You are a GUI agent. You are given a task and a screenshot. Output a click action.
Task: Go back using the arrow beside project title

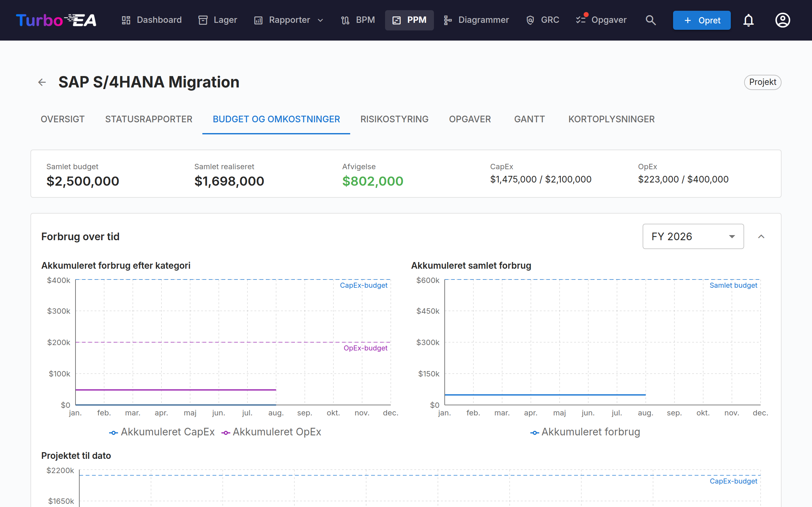coord(42,82)
